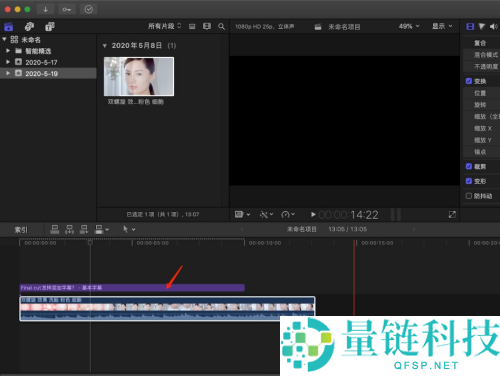This screenshot has width=500, height=376.
Task: Select the 2020-5-17 event row
Action: tap(48, 62)
